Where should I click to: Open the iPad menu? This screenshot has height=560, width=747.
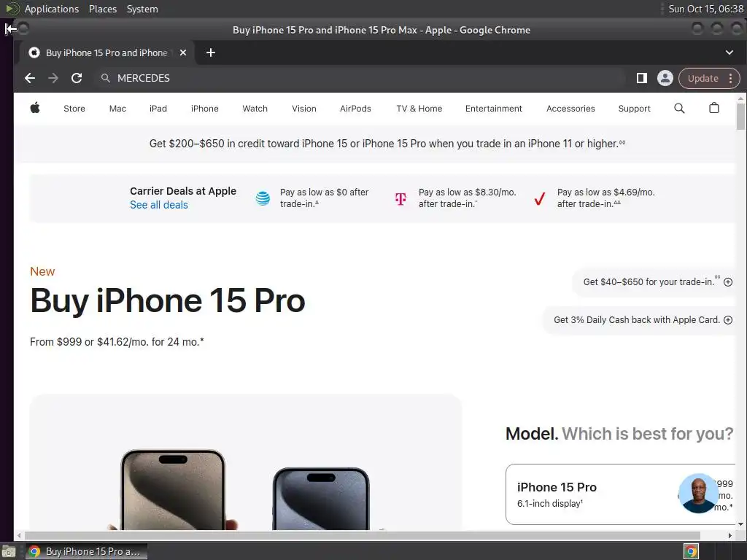[x=158, y=109]
